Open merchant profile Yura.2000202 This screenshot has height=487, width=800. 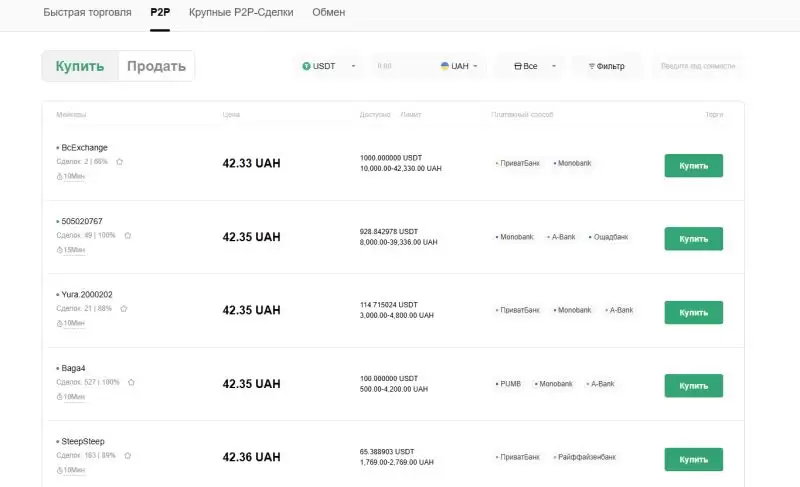tap(87, 295)
